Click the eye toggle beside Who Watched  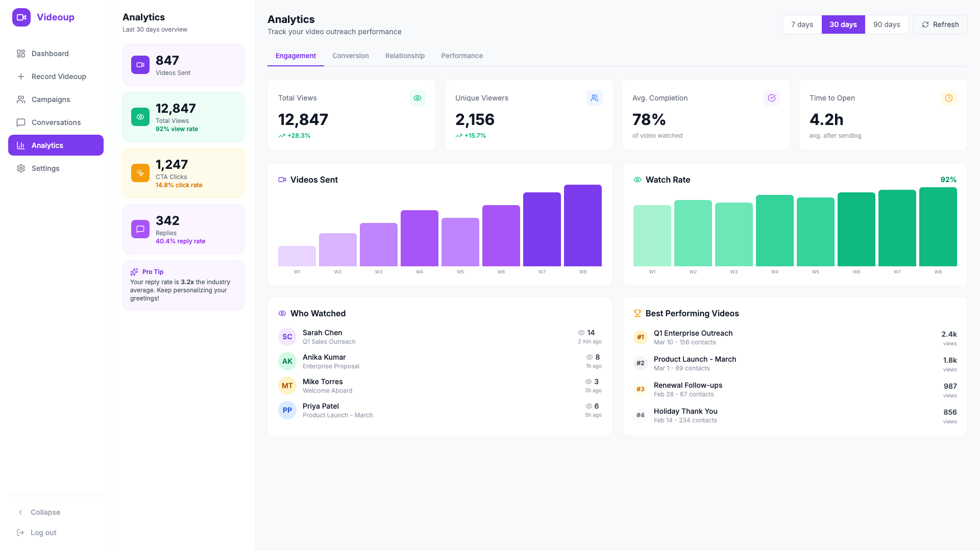click(x=283, y=313)
